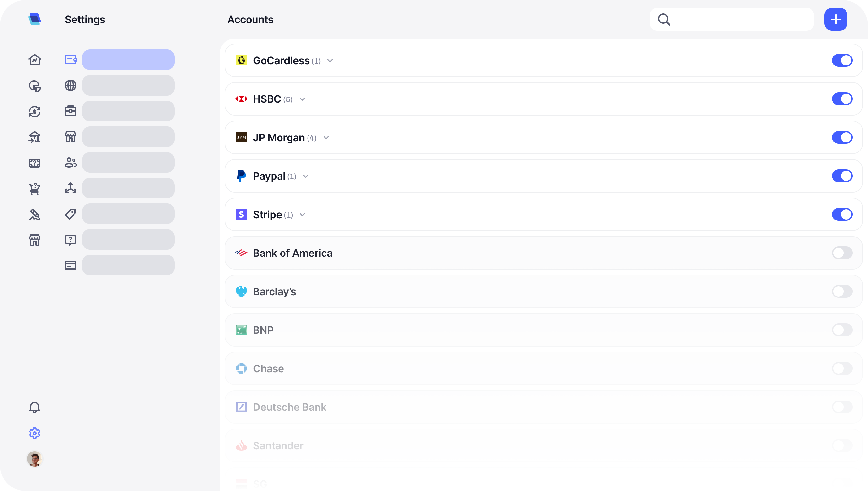Click the magnifier search icon
Viewport: 868px width, 491px height.
(664, 20)
